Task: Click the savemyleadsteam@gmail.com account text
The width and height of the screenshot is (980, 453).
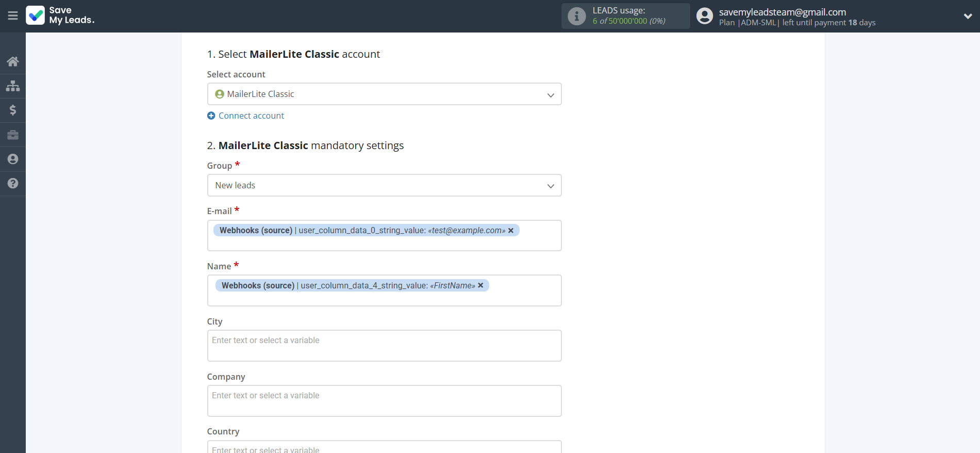Action: 782,12
